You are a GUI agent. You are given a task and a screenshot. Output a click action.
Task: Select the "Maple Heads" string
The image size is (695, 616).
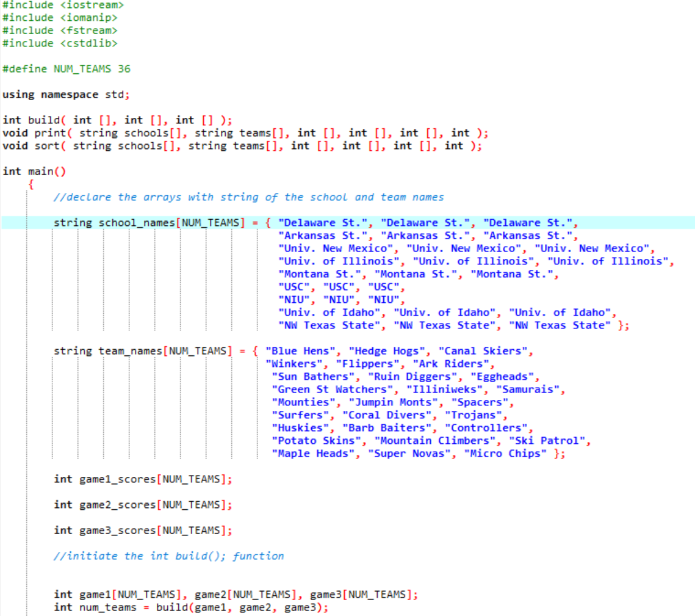pyautogui.click(x=313, y=454)
